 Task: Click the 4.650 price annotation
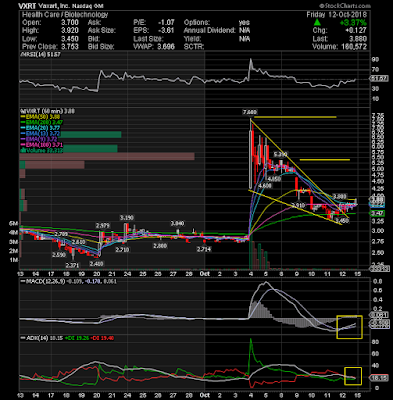[x=275, y=179]
